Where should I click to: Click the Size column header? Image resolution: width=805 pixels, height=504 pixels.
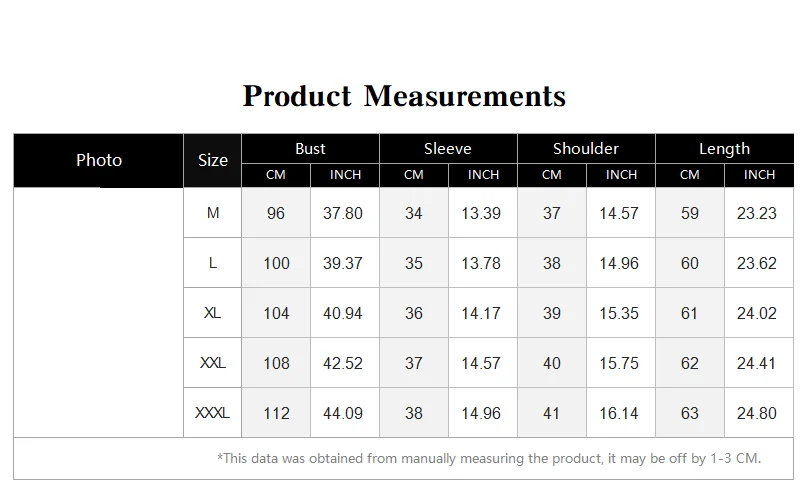click(213, 161)
